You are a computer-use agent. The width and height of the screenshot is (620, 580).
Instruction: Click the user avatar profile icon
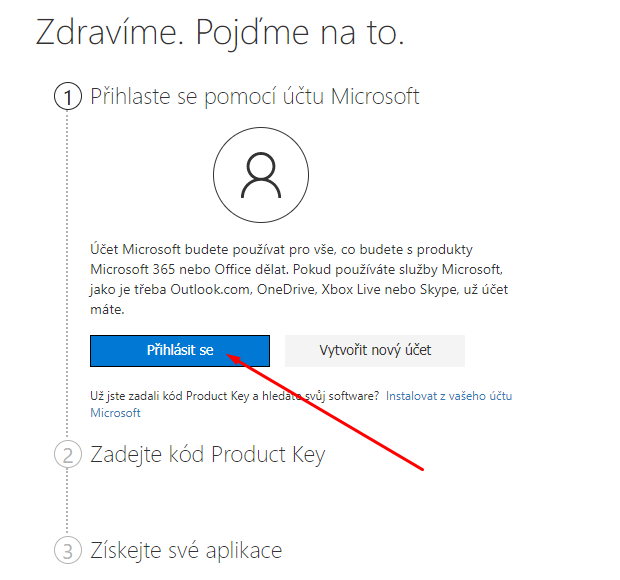pyautogui.click(x=261, y=175)
